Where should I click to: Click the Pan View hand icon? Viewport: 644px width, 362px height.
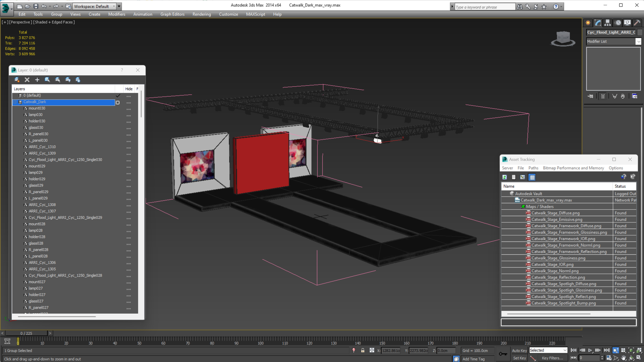(x=623, y=358)
